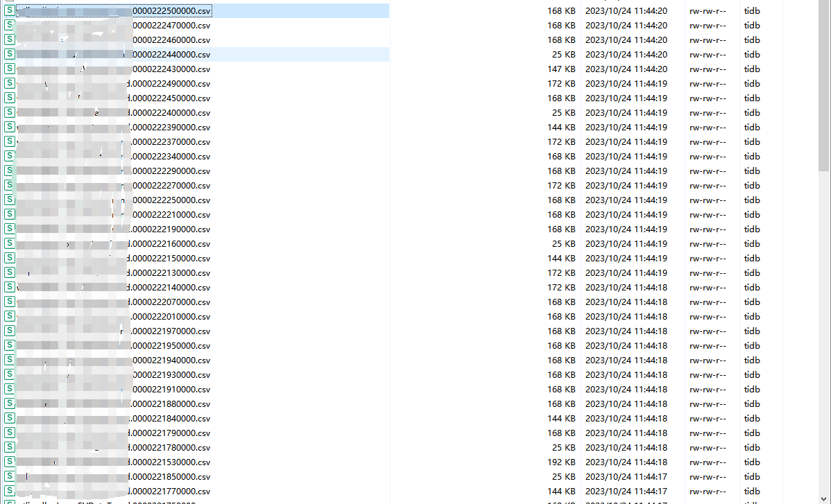Click the file name ending 0000221910000.csv
Viewport: 831px width, 504px height.
tap(170, 389)
